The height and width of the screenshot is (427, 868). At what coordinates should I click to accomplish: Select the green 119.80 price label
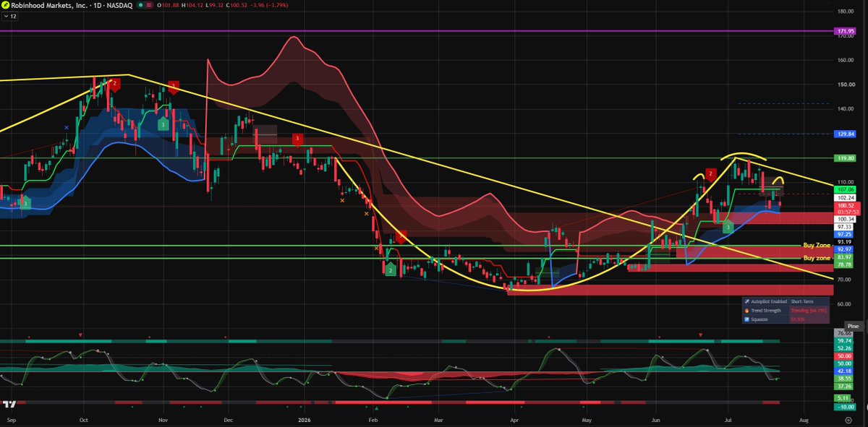[x=846, y=158]
